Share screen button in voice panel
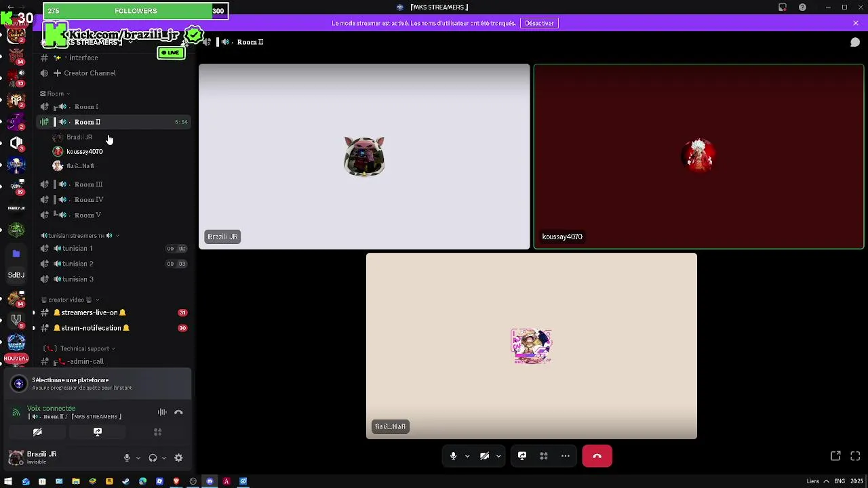 tap(98, 432)
